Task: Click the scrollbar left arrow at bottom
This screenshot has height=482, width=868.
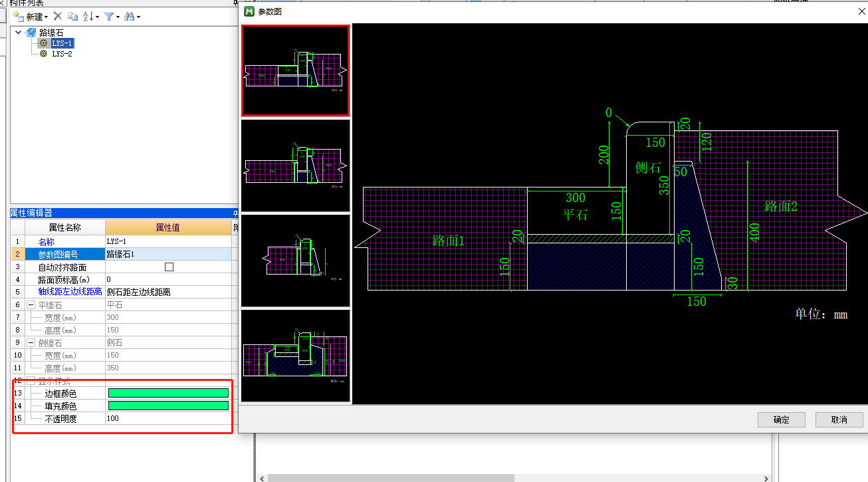Action: [x=262, y=477]
